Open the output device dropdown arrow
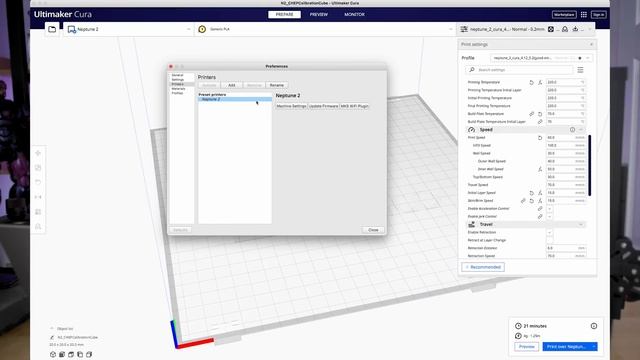 594,347
